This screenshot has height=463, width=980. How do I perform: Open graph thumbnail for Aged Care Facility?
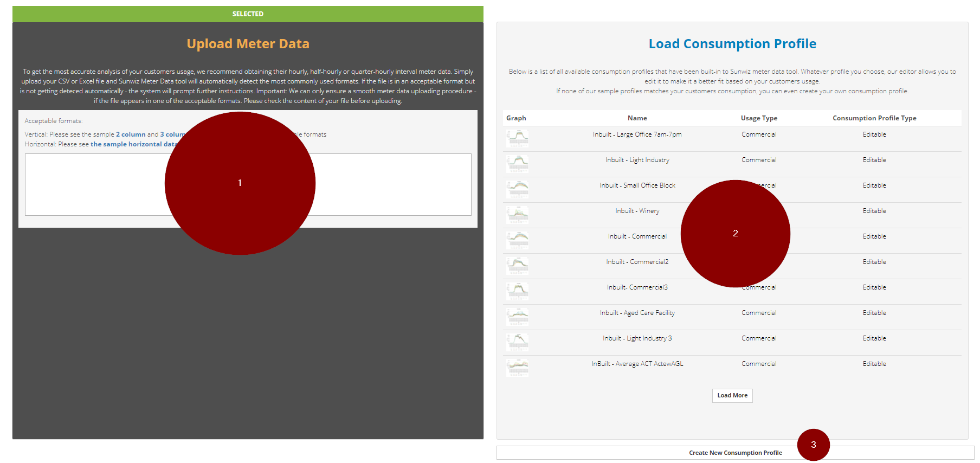[518, 317]
